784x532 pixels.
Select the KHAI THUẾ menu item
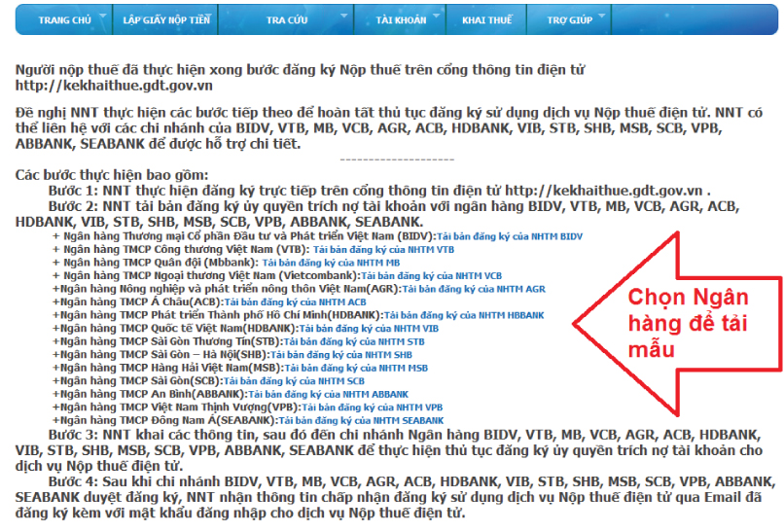(486, 20)
